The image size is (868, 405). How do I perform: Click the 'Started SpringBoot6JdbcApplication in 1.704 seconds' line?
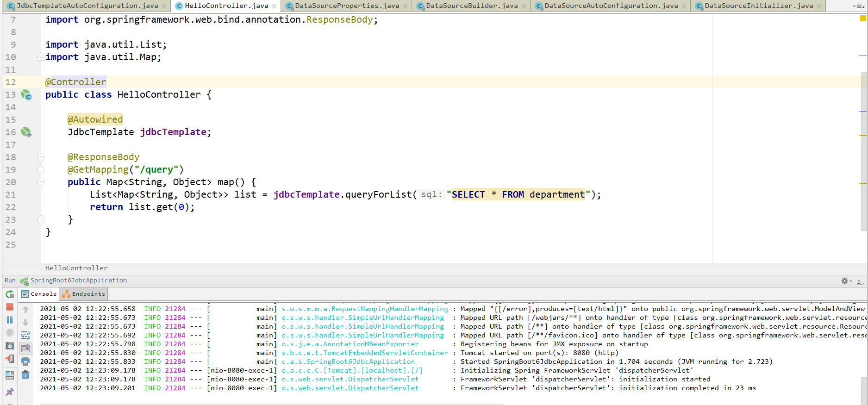click(617, 361)
